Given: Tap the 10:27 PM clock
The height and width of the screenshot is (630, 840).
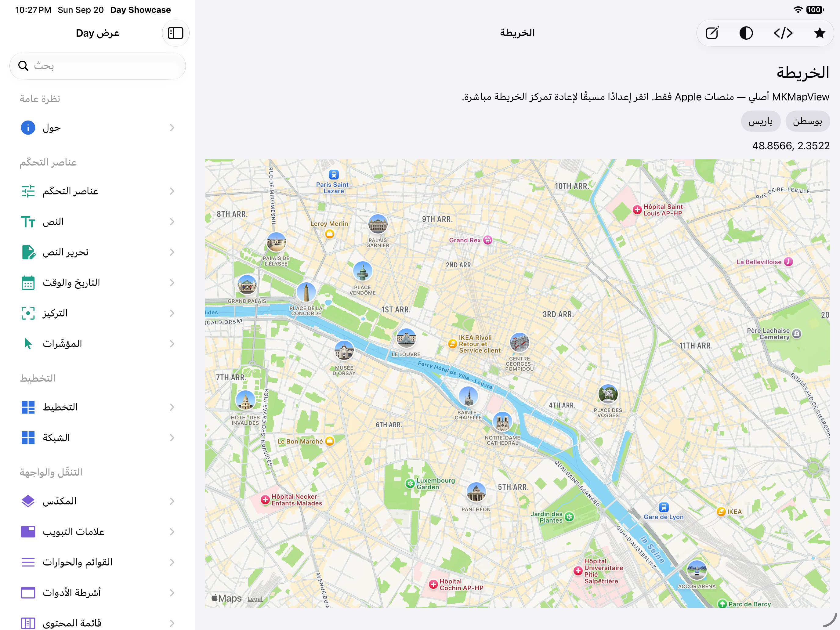Looking at the screenshot, I should click(x=33, y=10).
